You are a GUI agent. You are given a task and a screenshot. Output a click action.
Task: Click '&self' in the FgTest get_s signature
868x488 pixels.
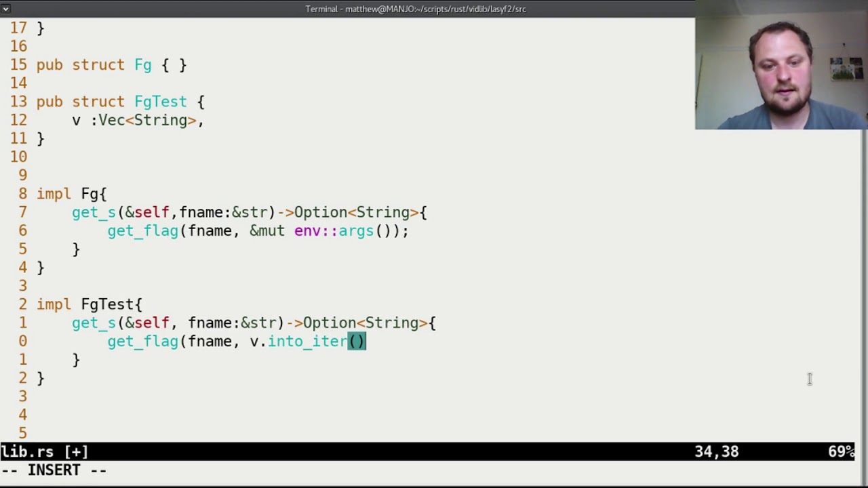pyautogui.click(x=147, y=323)
